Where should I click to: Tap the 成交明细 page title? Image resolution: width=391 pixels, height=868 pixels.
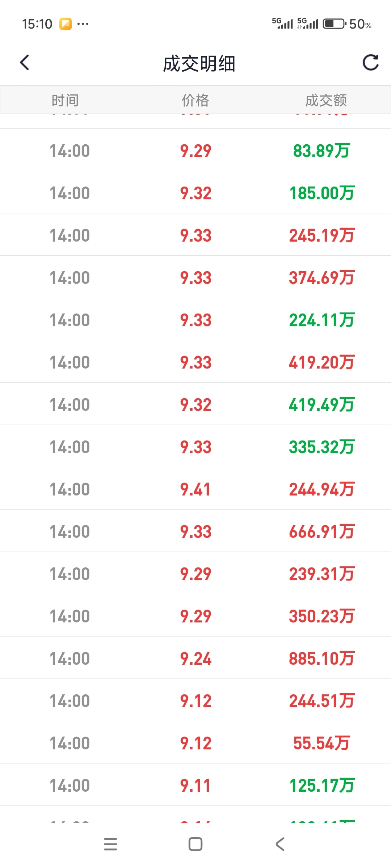(199, 64)
